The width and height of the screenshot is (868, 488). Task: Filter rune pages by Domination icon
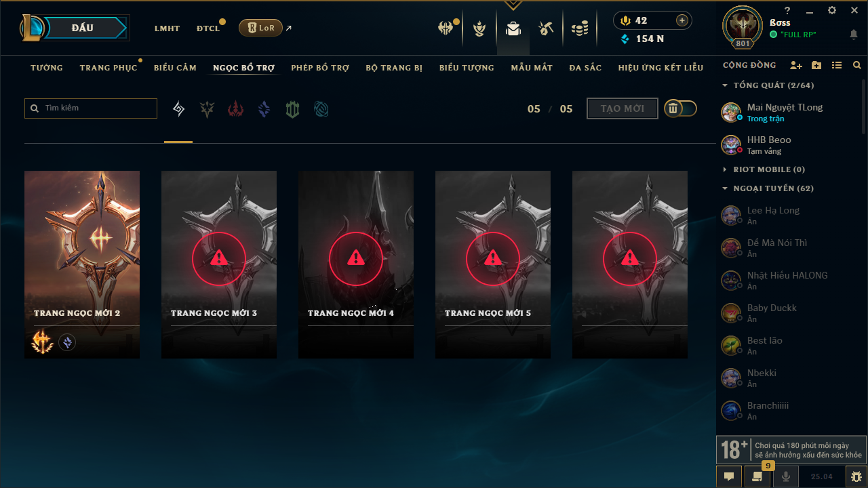click(x=235, y=109)
